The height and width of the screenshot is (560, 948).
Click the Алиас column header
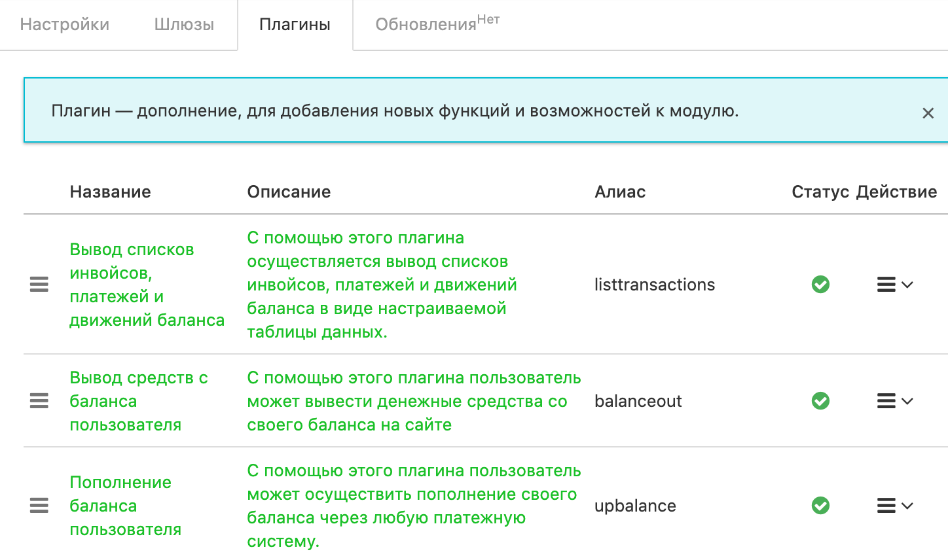click(619, 192)
